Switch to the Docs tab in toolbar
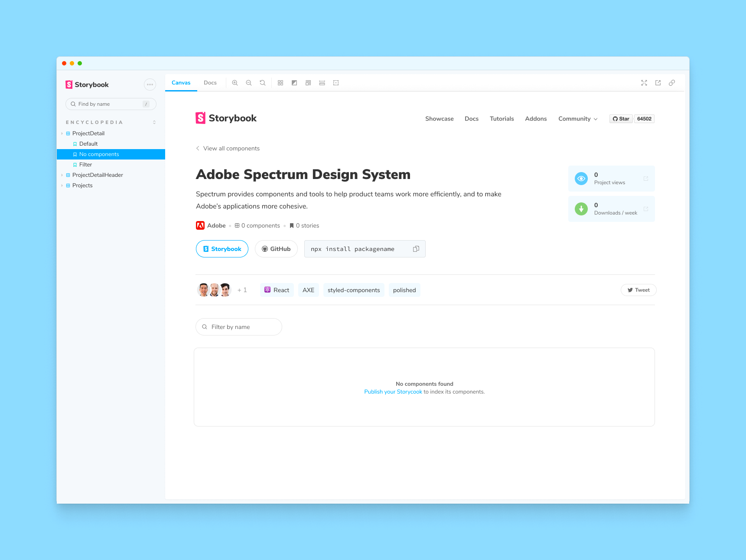Image resolution: width=746 pixels, height=560 pixels. [x=210, y=83]
